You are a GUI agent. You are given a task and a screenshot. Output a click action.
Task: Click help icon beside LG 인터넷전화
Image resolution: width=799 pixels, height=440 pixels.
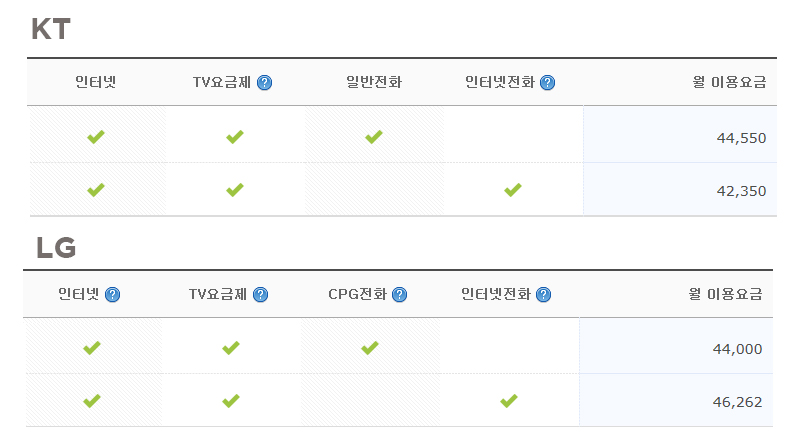click(543, 295)
